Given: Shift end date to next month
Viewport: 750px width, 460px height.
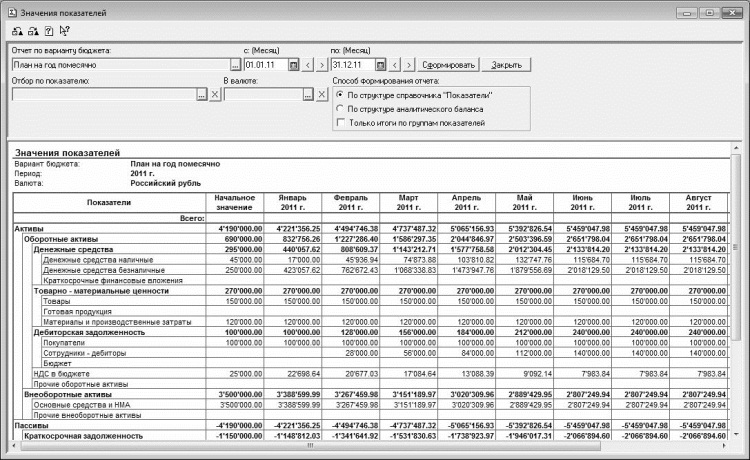Looking at the screenshot, I should [x=408, y=65].
